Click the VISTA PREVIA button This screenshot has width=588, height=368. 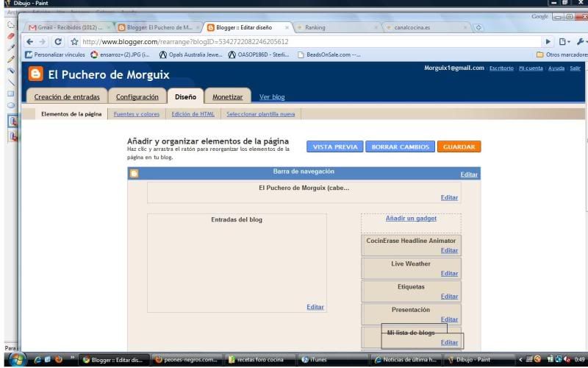335,146
